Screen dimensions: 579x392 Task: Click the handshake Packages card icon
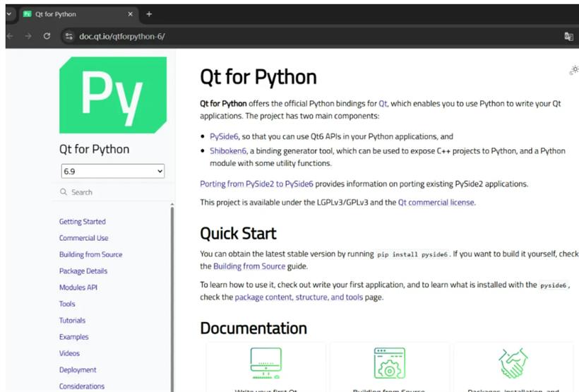513,363
